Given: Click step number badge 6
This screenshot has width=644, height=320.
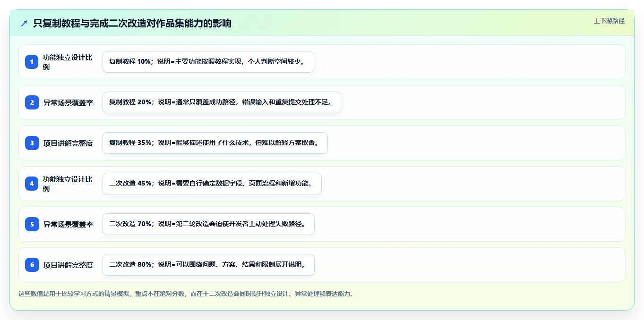Looking at the screenshot, I should 32,265.
